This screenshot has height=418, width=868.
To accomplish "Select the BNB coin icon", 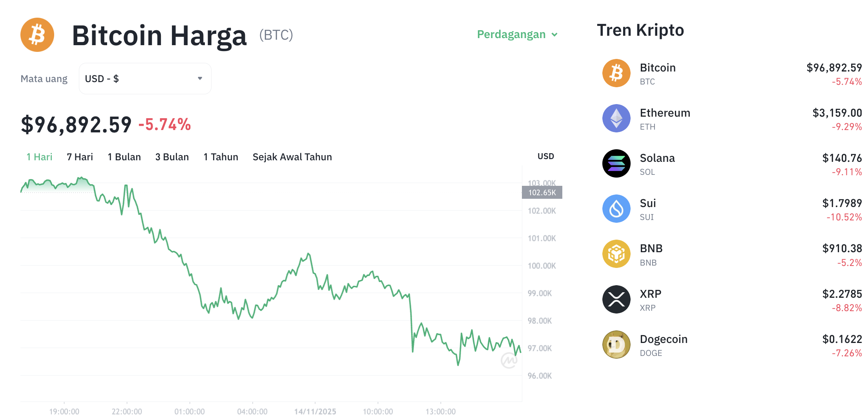I will point(616,254).
